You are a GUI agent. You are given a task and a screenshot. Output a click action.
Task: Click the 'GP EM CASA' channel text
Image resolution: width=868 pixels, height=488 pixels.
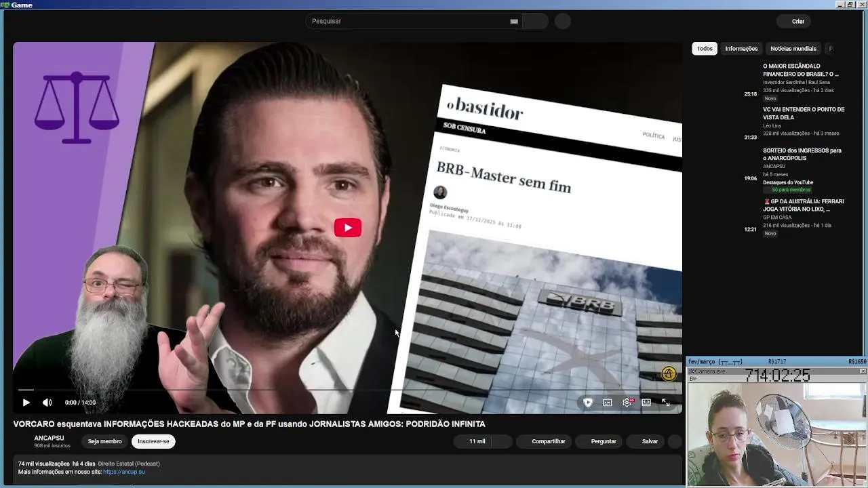click(777, 218)
